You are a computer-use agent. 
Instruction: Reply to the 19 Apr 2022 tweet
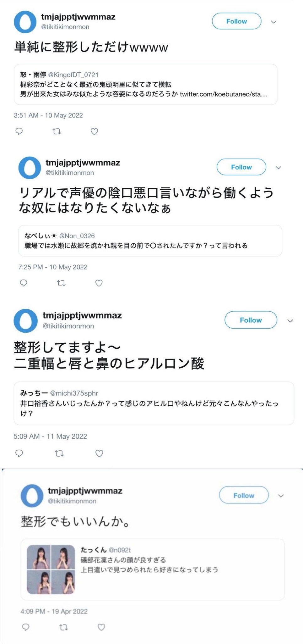(26, 627)
